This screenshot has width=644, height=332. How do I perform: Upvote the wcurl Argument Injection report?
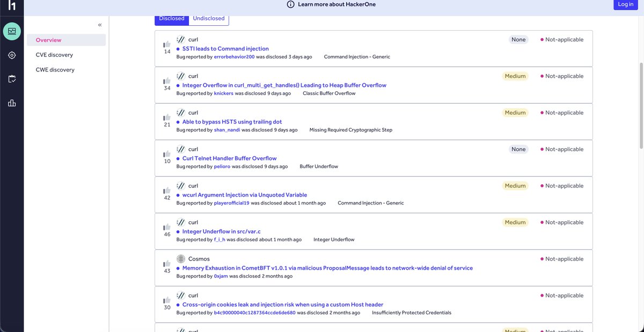tap(167, 190)
